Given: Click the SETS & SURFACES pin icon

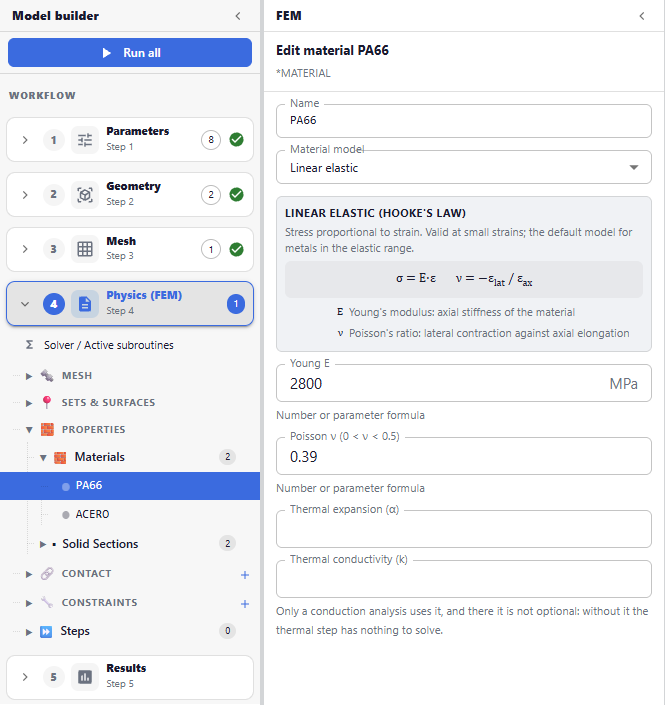Looking at the screenshot, I should tap(47, 402).
